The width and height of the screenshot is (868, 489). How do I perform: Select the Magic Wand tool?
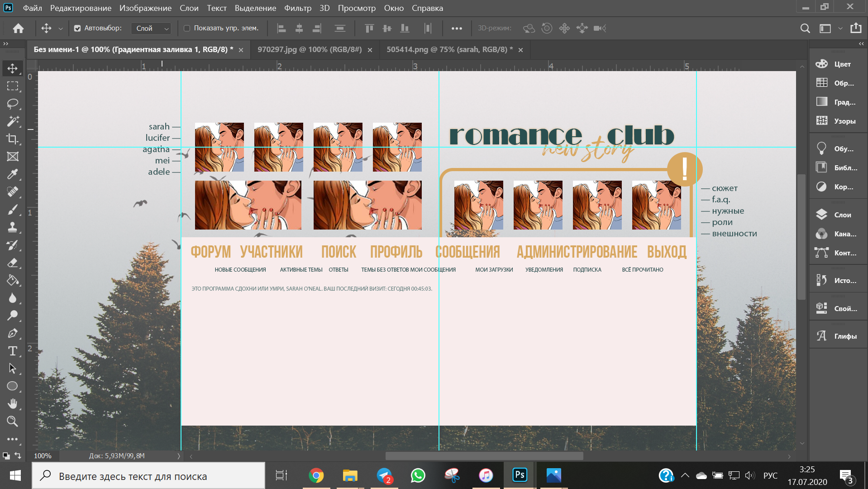pos(13,121)
